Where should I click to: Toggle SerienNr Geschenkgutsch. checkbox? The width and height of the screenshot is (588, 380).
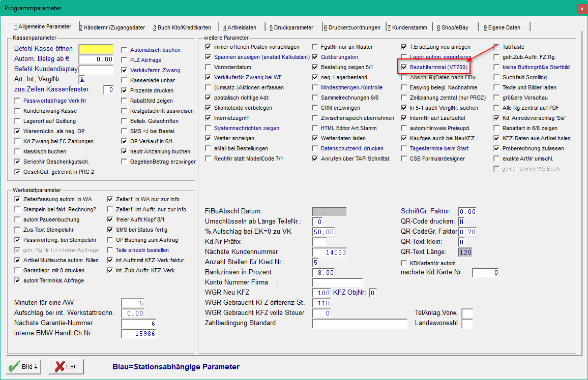[x=17, y=162]
